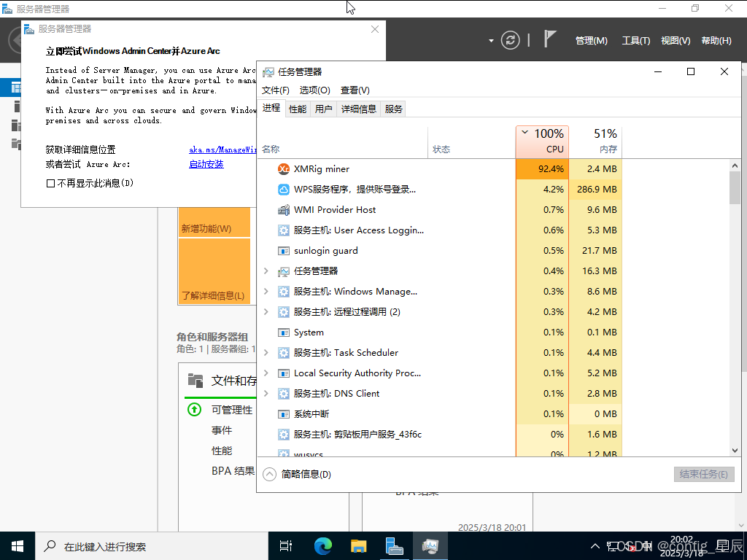Click the 系统中断 process icon
This screenshot has height=560, width=747.
(284, 414)
